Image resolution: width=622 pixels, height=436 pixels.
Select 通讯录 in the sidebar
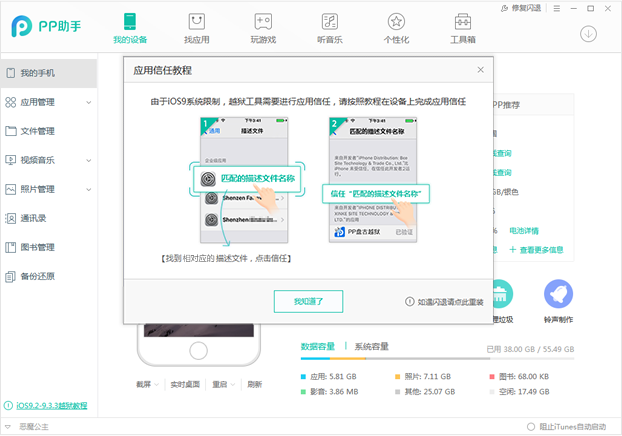tap(48, 218)
